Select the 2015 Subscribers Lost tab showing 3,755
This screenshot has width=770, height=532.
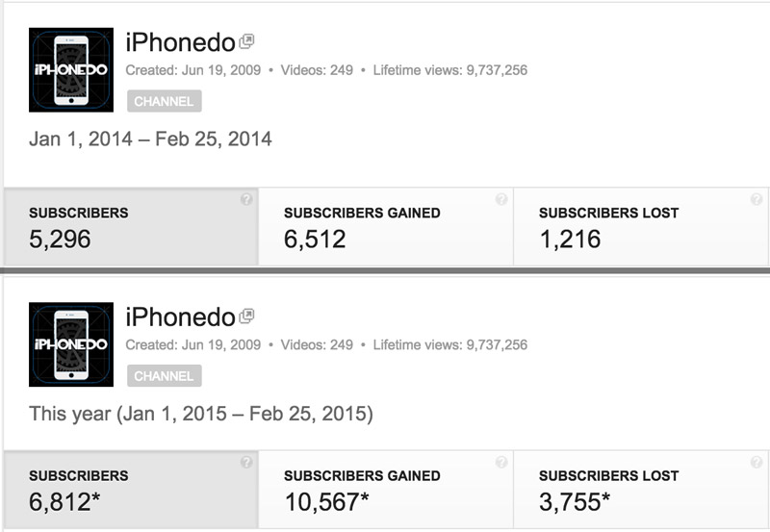click(641, 491)
